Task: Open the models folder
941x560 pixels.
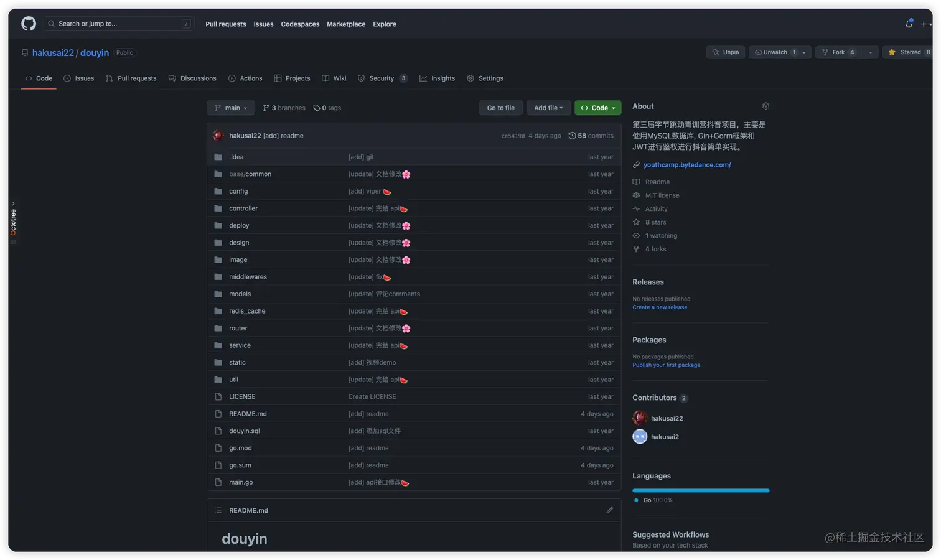Action: pos(240,294)
